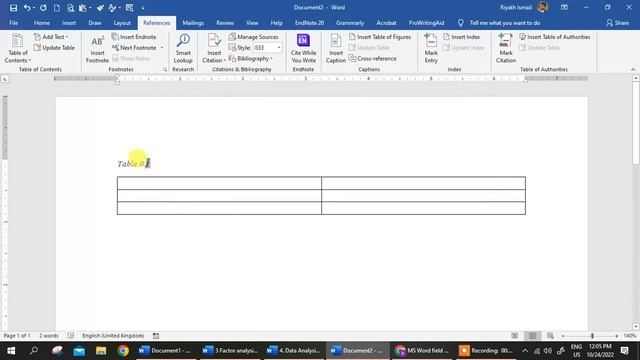Open the Layout tab

[122, 23]
